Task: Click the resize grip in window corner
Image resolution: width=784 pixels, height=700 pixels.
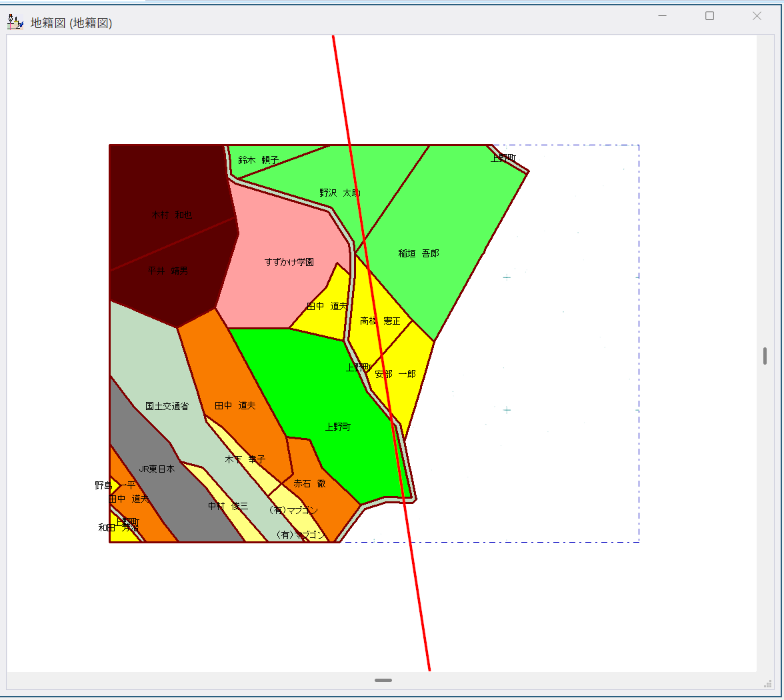Action: point(768,683)
